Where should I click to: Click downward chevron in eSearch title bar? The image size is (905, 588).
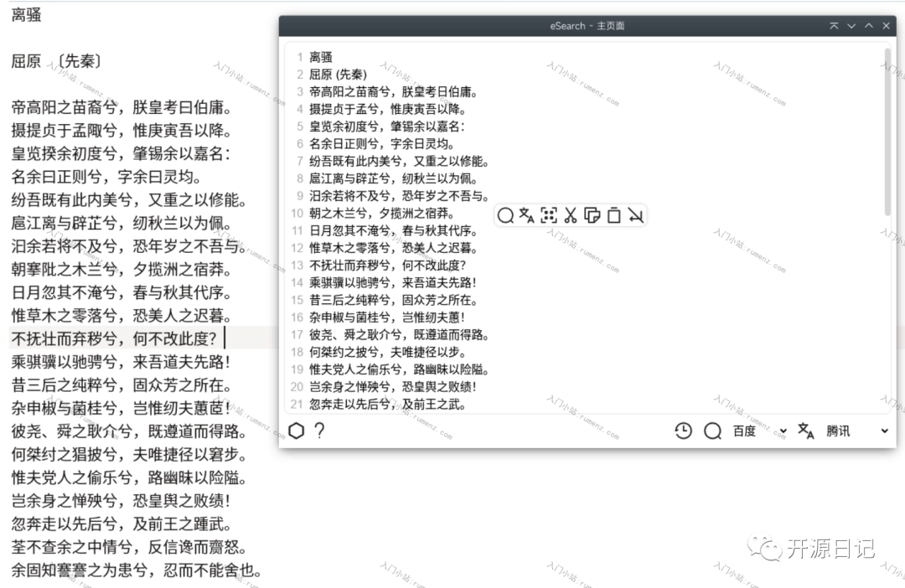click(851, 26)
